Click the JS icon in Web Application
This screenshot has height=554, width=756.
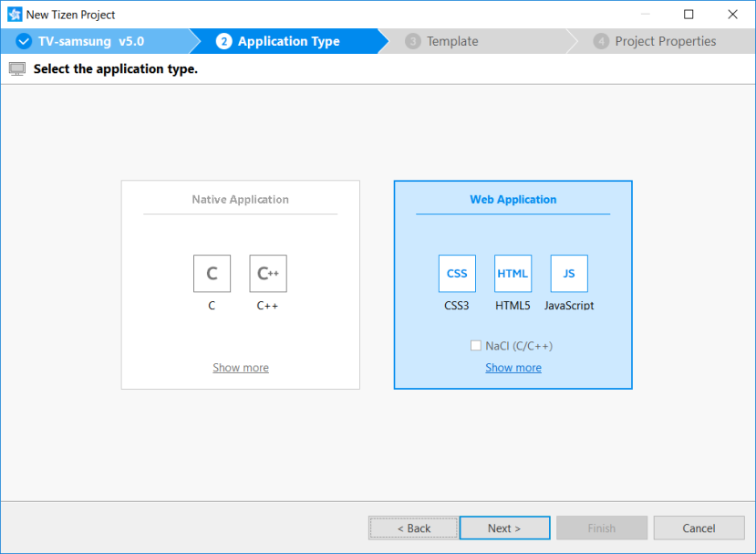[568, 273]
